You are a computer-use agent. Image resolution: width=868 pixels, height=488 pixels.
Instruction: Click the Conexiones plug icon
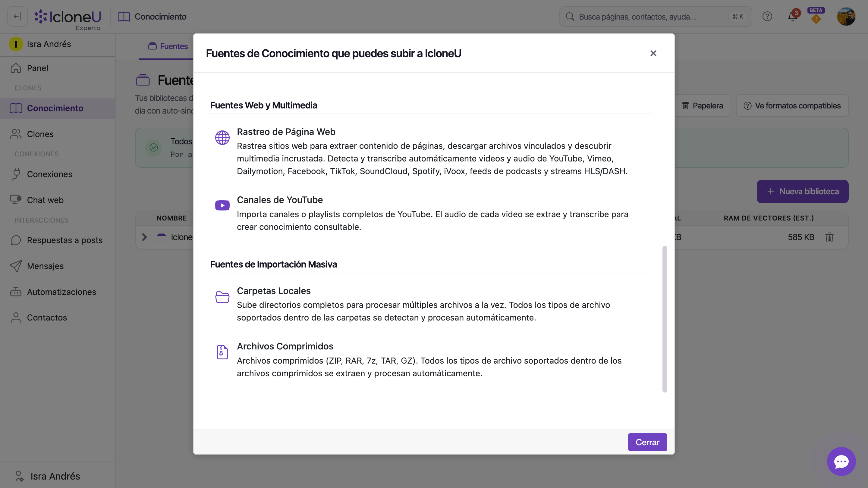coord(16,174)
